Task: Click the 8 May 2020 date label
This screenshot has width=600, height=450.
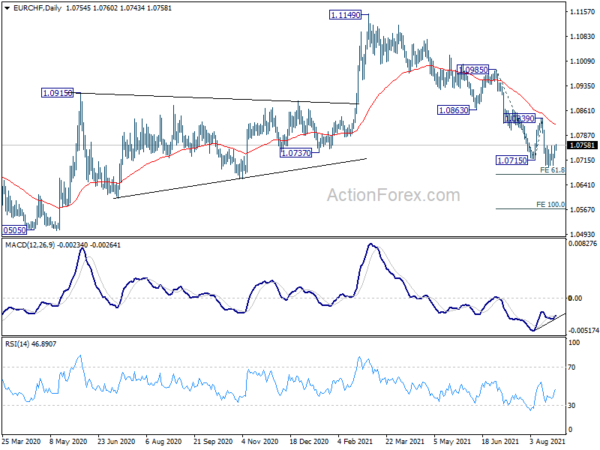Action: [x=68, y=441]
